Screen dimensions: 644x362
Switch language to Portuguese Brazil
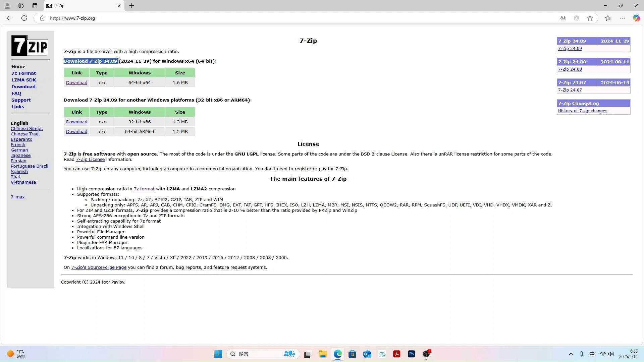point(29,166)
